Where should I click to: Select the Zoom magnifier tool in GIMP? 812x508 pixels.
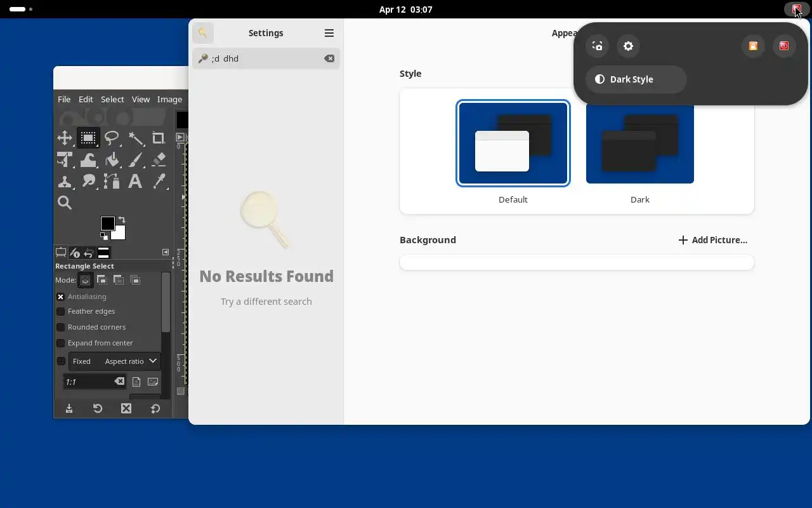click(x=65, y=203)
